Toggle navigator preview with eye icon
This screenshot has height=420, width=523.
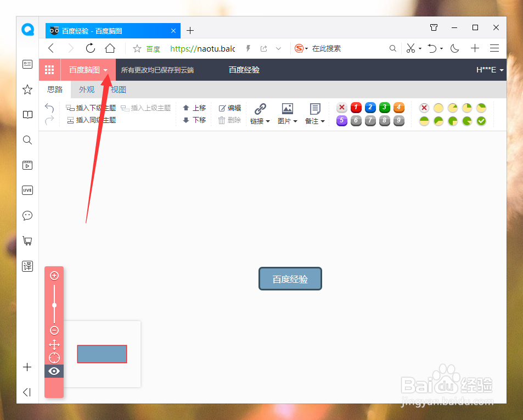pos(54,371)
